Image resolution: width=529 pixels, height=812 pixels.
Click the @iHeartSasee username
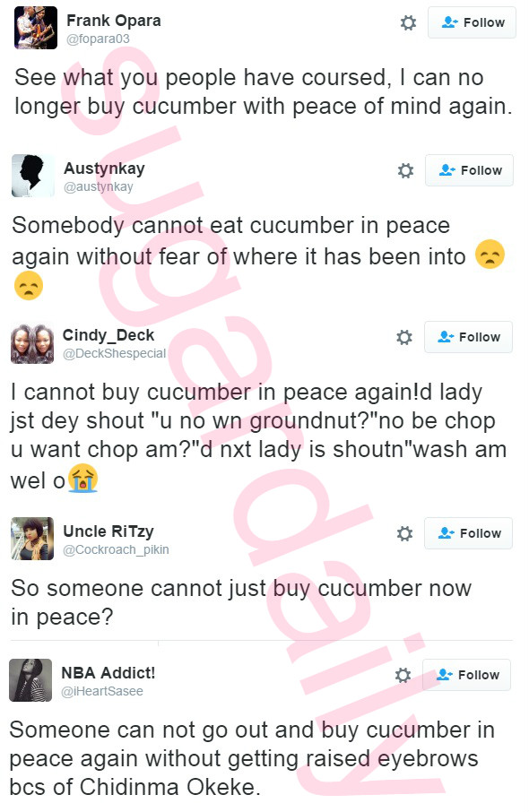(x=102, y=691)
